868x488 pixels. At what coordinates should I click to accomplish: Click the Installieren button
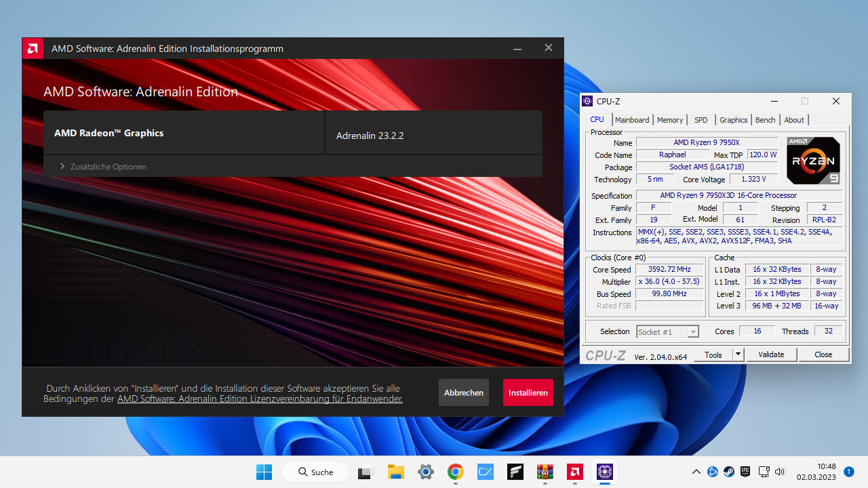click(x=528, y=393)
